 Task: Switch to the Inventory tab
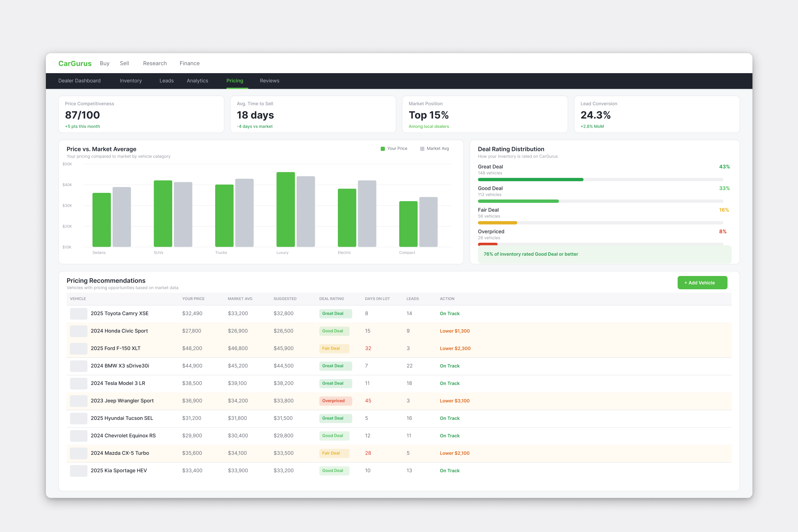coord(131,81)
